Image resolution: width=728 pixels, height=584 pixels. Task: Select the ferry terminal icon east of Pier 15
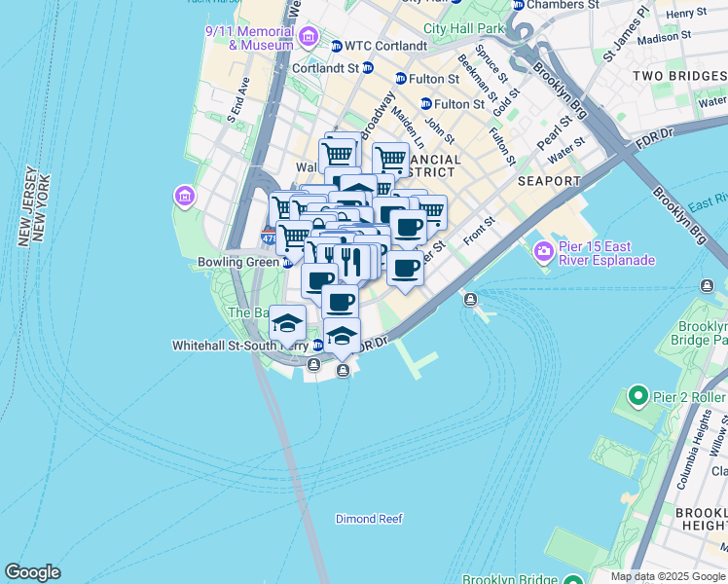pos(708,285)
